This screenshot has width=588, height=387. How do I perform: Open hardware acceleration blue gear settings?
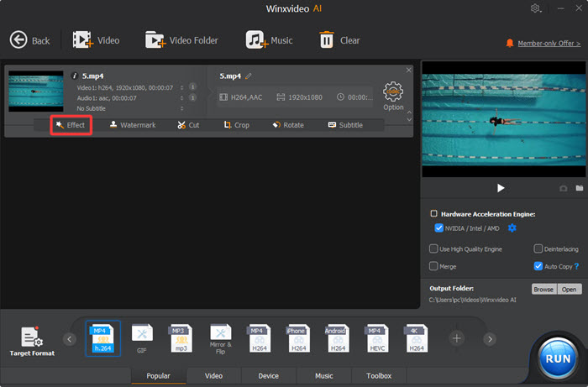point(512,227)
